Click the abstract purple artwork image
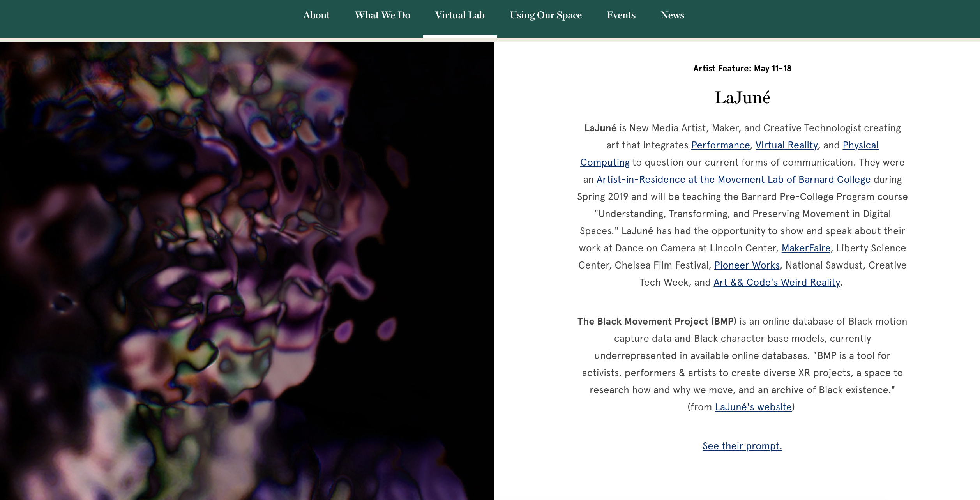Screen dimensions: 980x500 coord(247,271)
